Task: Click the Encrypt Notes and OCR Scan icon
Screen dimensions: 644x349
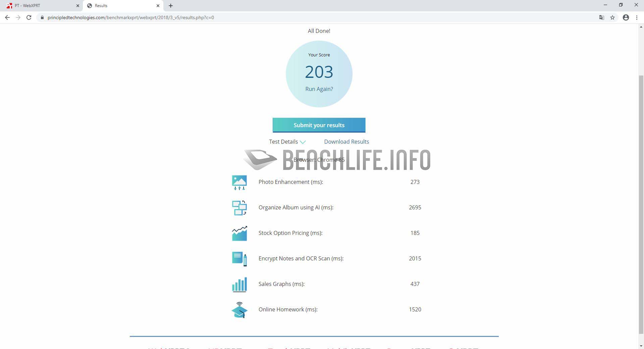Action: [239, 259]
